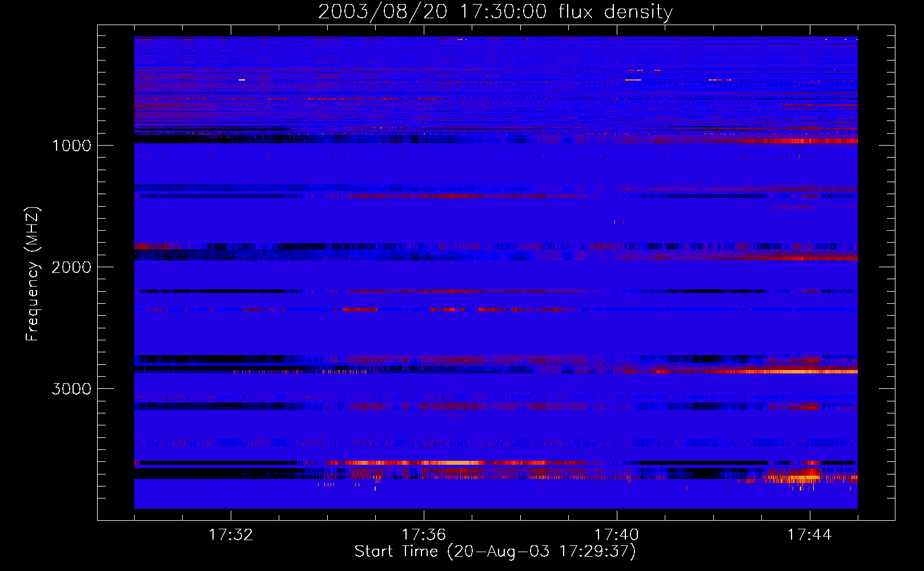This screenshot has height=571, width=924.
Task: Select the "Frequency (MHZ)" y-axis label
Action: tap(32, 274)
